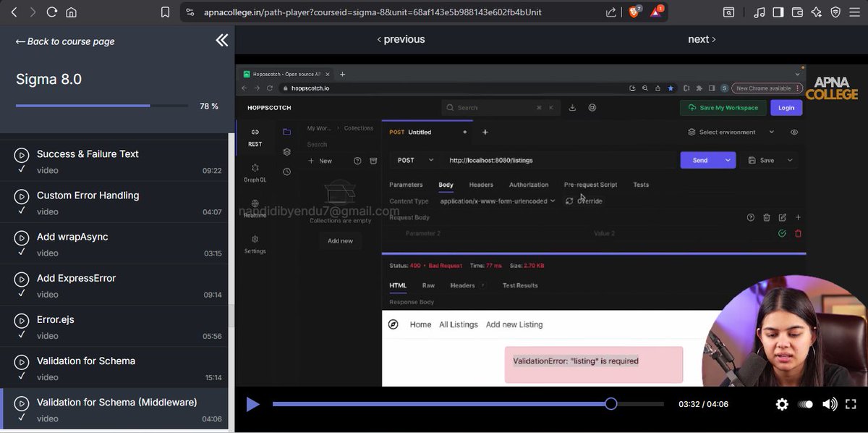
Task: Open the Brave Wallet icon
Action: tap(797, 12)
